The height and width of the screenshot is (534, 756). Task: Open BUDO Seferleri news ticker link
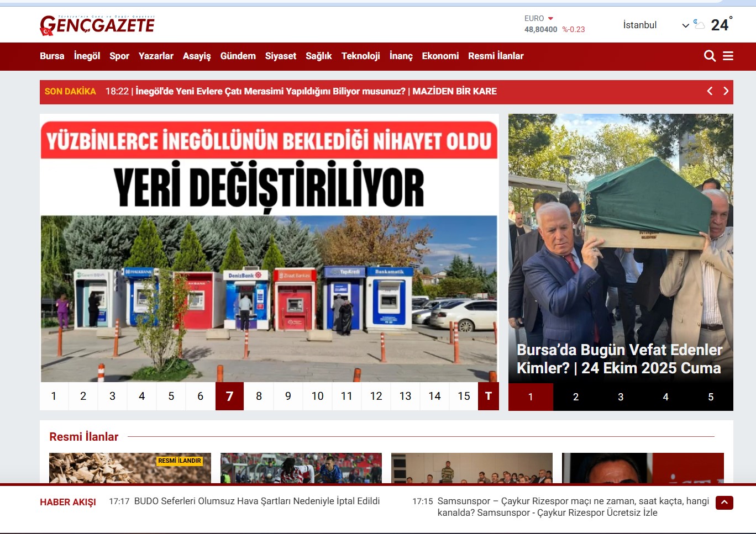(x=256, y=501)
